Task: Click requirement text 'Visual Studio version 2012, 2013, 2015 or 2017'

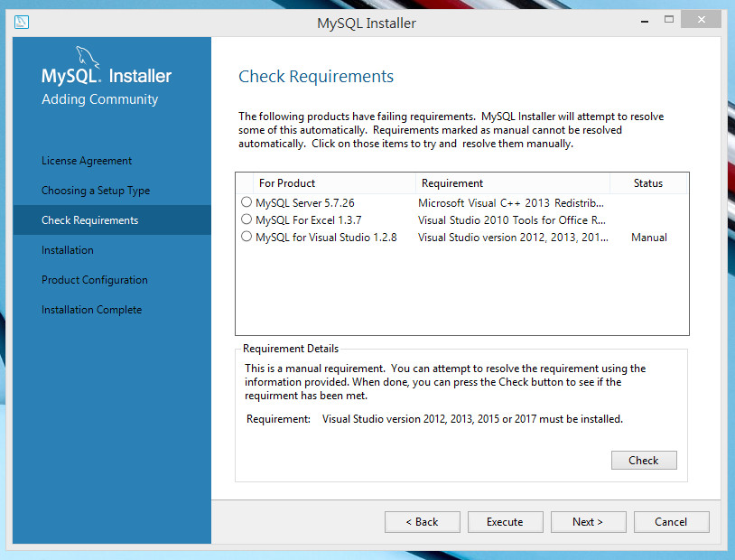Action: point(430,419)
